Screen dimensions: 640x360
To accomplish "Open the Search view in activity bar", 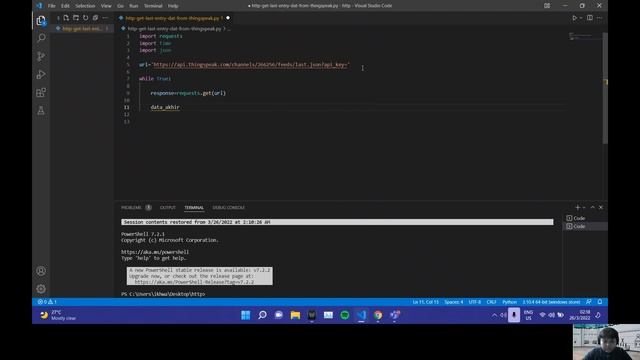I will pyautogui.click(x=41, y=38).
